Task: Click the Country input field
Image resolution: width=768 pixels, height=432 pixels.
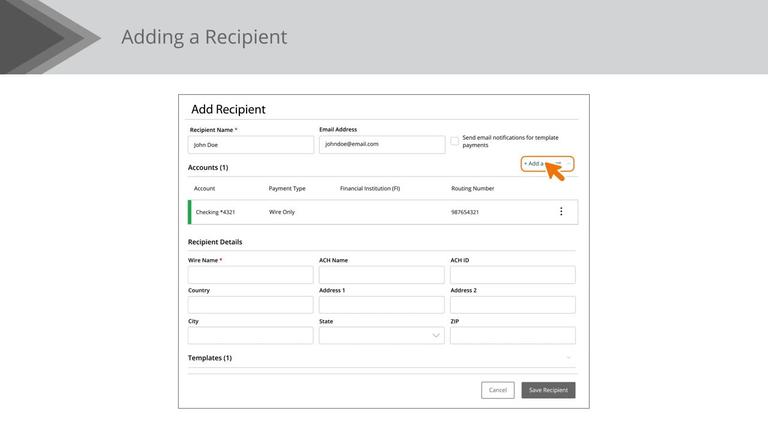Action: tap(250, 305)
